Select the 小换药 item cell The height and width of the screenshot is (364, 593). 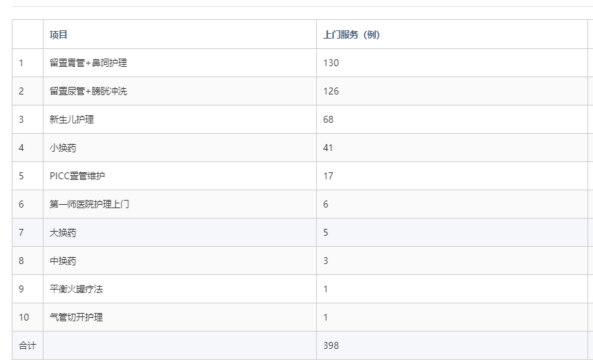pos(63,148)
